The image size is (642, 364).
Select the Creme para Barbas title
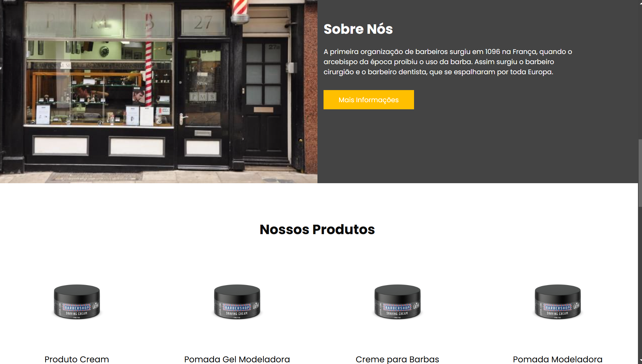click(x=397, y=359)
